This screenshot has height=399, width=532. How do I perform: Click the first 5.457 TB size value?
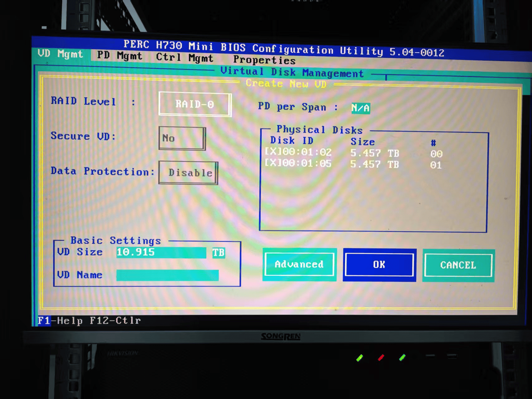tap(375, 153)
